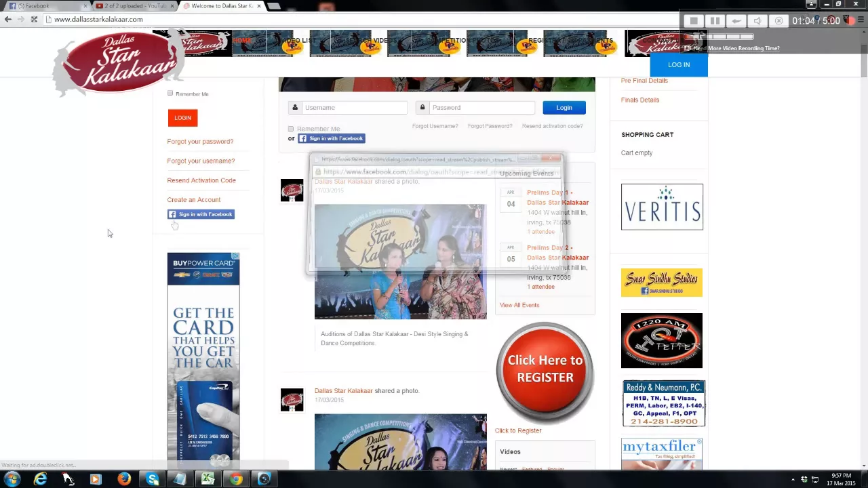Pause the screen recording
868x488 pixels.
(715, 21)
